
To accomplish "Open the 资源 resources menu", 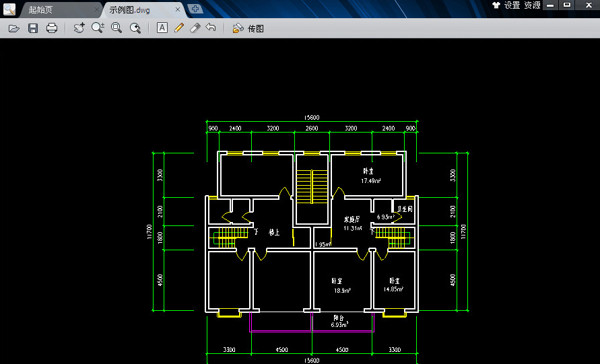I will point(532,5).
